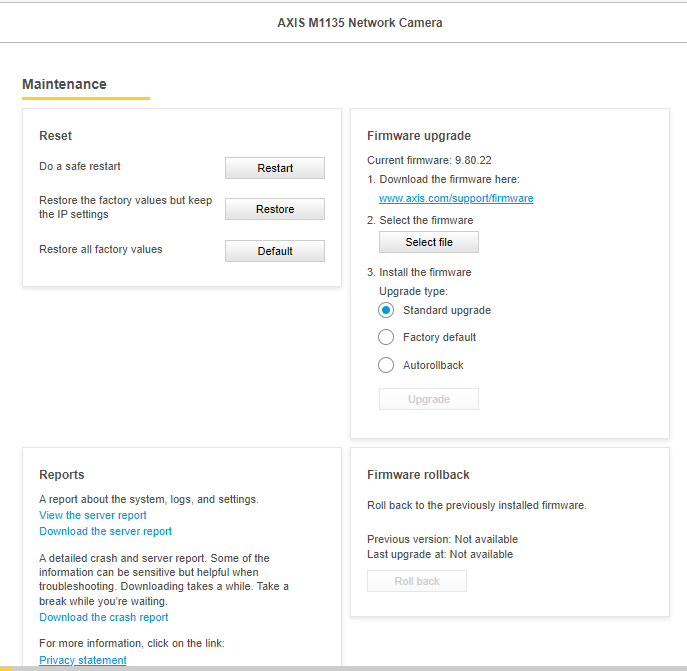The height and width of the screenshot is (671, 687).
Task: Click the Previous version Not available text
Action: [x=442, y=539]
